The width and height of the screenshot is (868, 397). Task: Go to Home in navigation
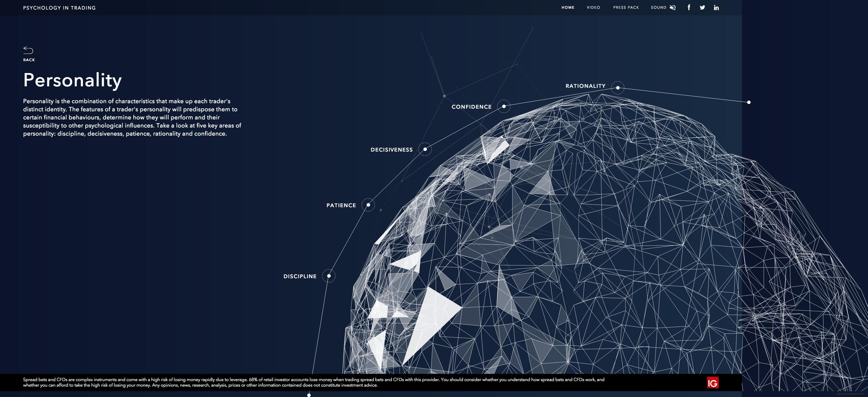tap(568, 8)
